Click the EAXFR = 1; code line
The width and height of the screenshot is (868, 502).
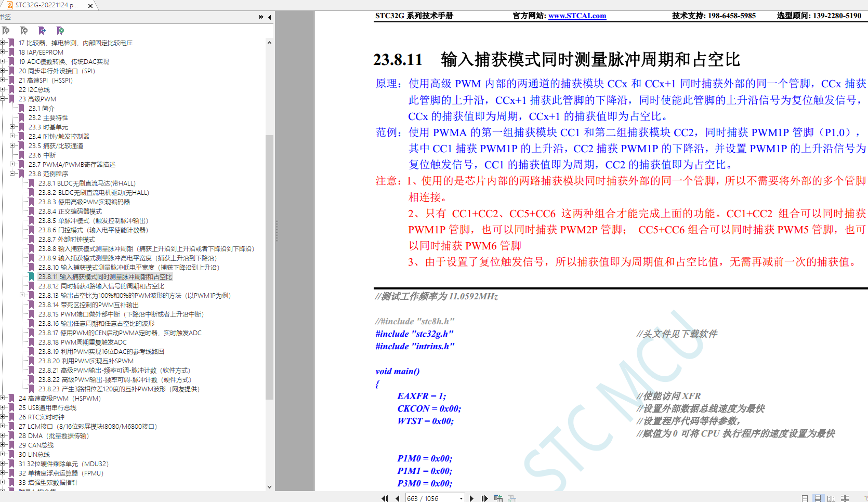pos(422,396)
